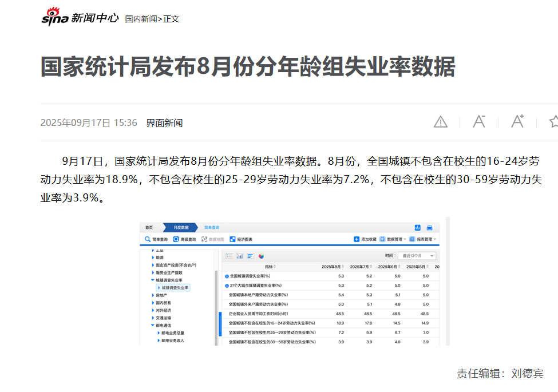In article image, click 首页 breadcrumb
Viewport: 558px width, 392px height.
pos(149,227)
